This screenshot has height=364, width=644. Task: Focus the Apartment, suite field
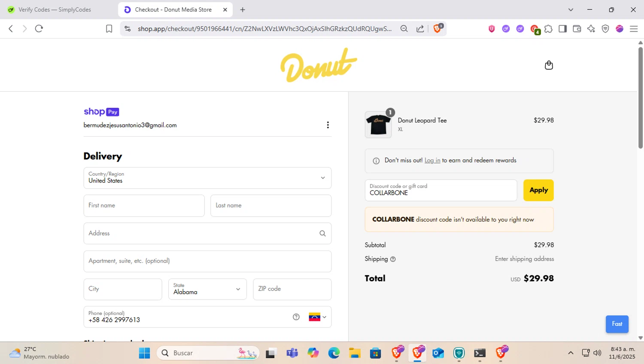click(x=207, y=261)
